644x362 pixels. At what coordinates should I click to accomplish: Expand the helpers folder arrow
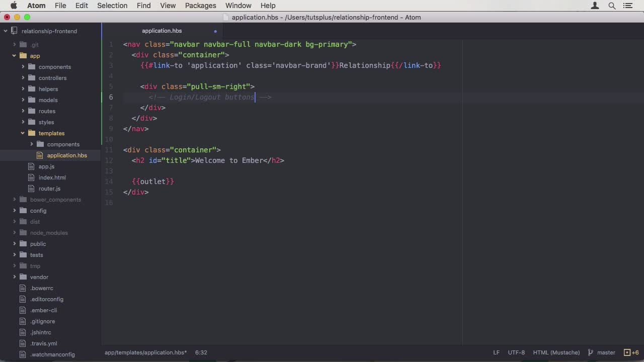(23, 89)
